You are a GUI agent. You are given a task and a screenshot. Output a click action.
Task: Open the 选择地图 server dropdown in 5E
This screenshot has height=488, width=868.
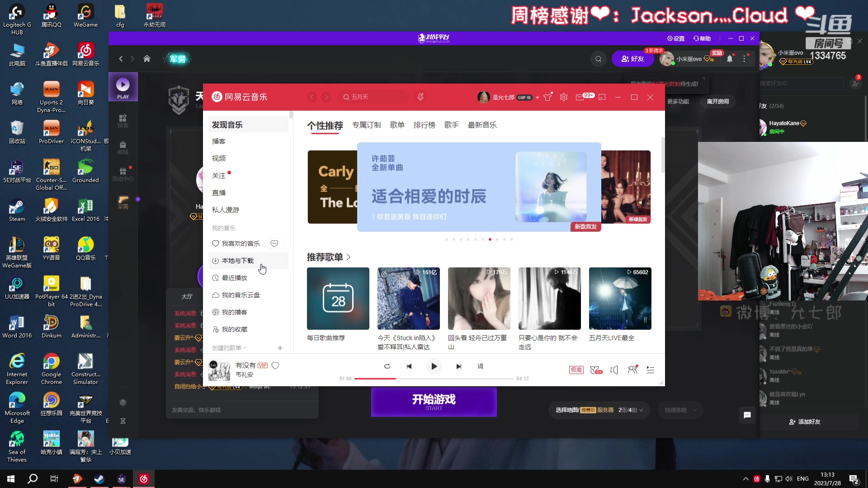click(x=599, y=410)
